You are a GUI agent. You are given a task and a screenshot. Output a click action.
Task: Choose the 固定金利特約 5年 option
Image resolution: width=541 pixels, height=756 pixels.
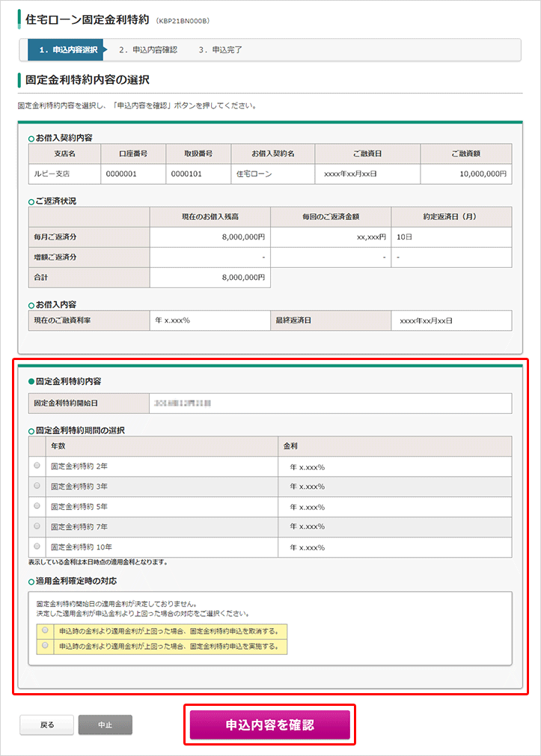(x=37, y=506)
